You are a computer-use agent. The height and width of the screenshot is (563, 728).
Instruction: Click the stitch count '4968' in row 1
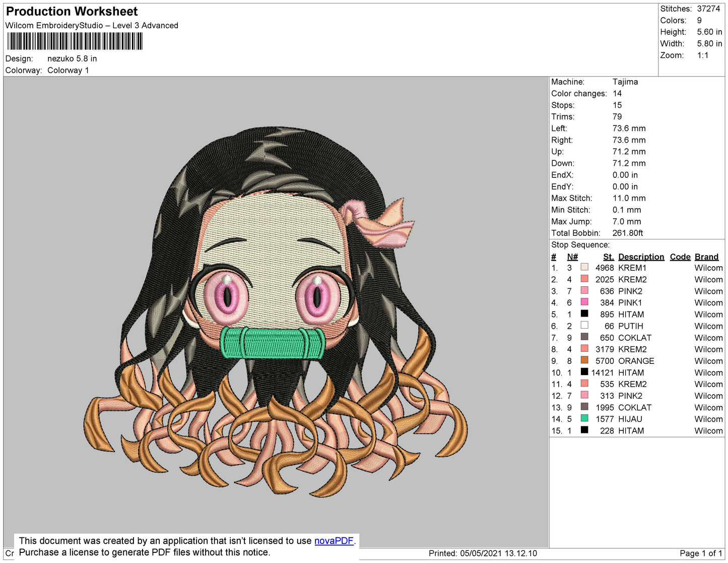[605, 269]
